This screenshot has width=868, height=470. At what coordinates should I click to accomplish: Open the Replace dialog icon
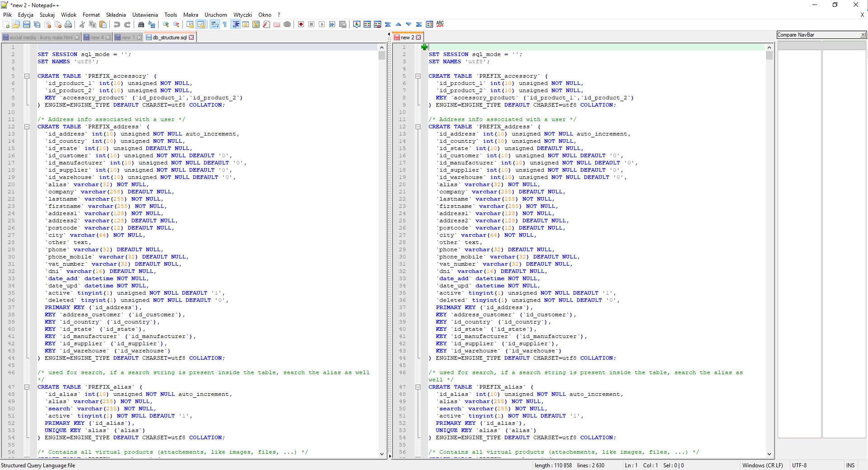point(152,24)
